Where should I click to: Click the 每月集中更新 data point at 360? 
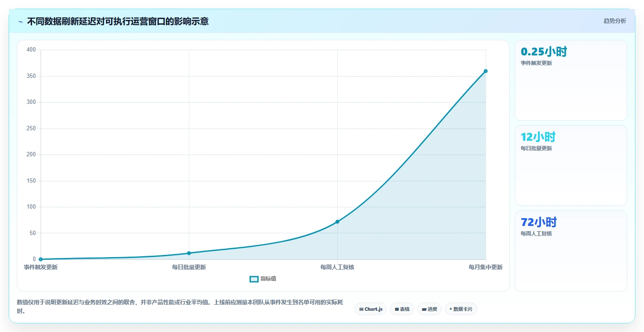pyautogui.click(x=486, y=71)
